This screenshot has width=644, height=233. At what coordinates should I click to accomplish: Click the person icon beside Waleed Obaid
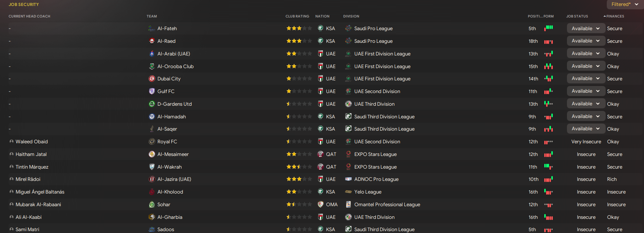tap(12, 141)
